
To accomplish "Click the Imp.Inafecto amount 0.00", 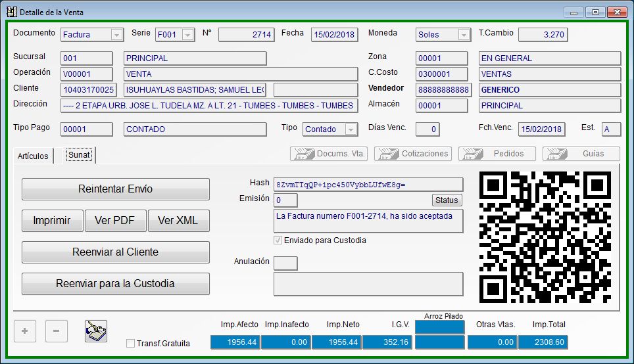I will [286, 342].
